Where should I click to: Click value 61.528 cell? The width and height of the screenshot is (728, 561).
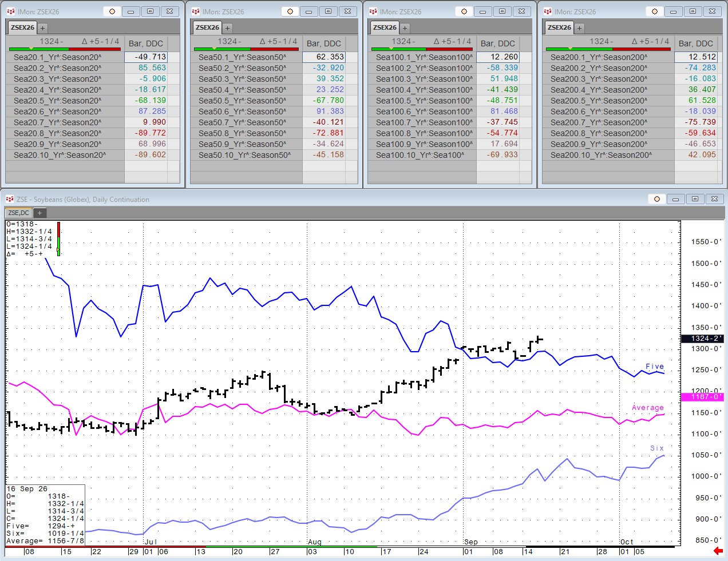(696, 100)
